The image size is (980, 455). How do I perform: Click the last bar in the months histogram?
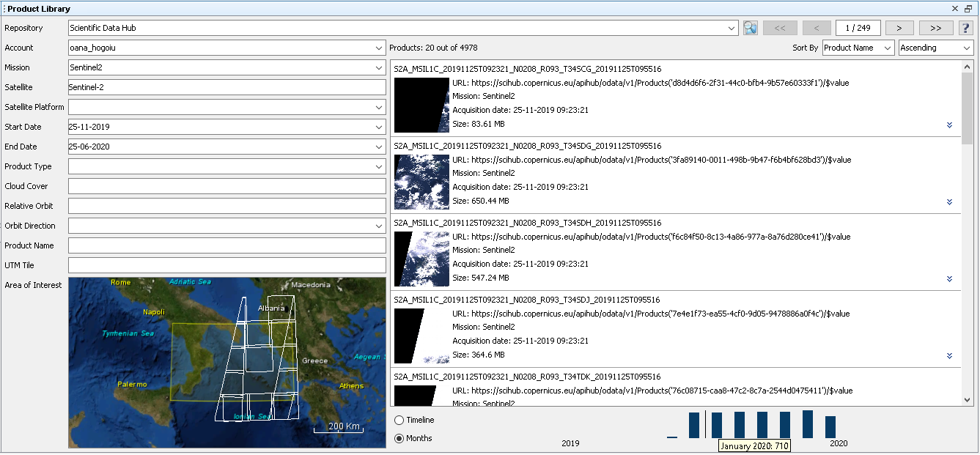tap(830, 427)
